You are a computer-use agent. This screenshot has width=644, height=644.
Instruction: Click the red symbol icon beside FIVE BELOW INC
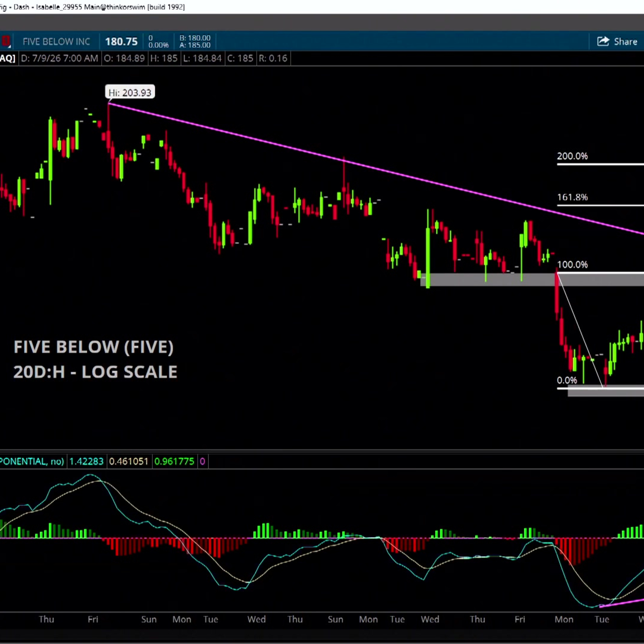(x=6, y=41)
